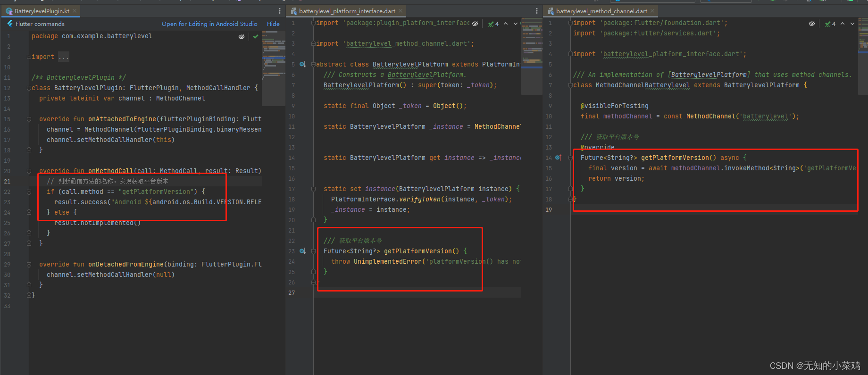868x375 pixels.
Task: Close the BatterylevelPlugin.kt tab
Action: coord(75,11)
